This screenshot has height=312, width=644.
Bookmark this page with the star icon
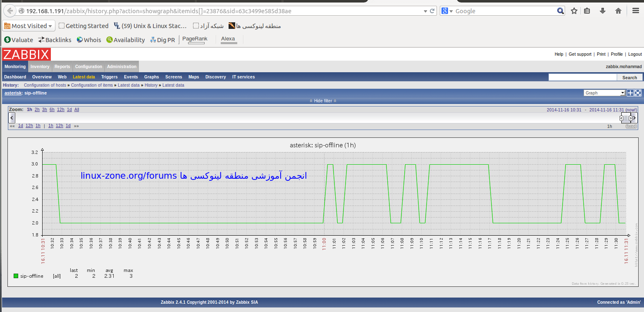tap(574, 11)
